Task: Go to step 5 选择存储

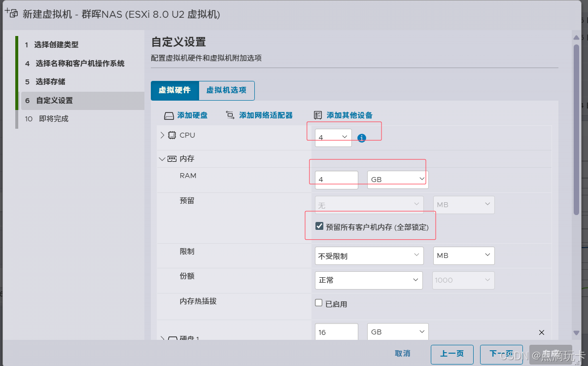Action: (x=45, y=82)
